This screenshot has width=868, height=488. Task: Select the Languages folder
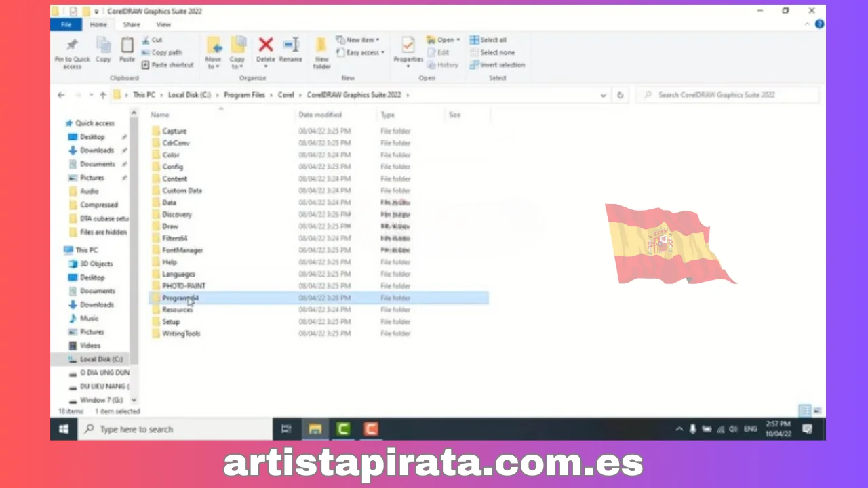click(x=178, y=274)
